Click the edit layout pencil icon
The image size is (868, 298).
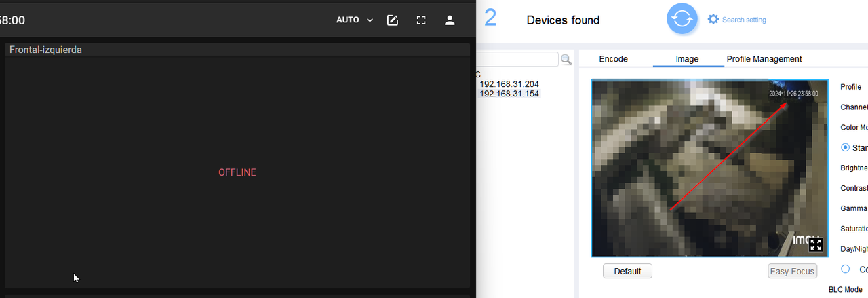[x=393, y=20]
